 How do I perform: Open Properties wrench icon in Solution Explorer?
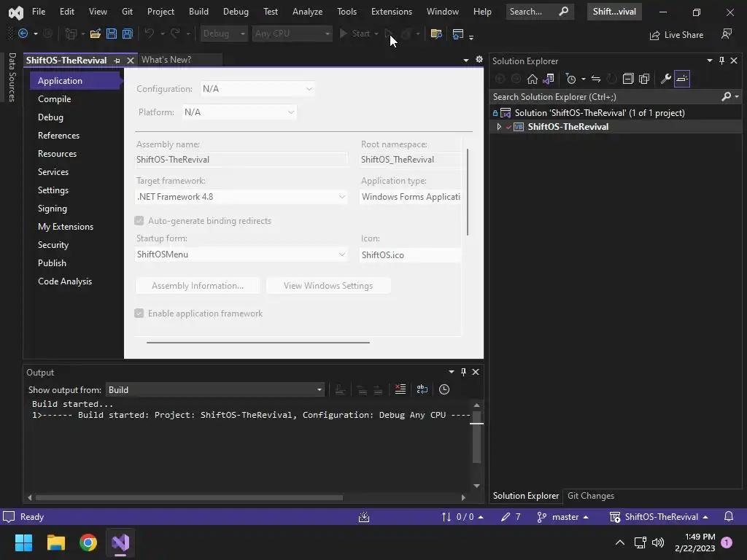click(x=665, y=79)
